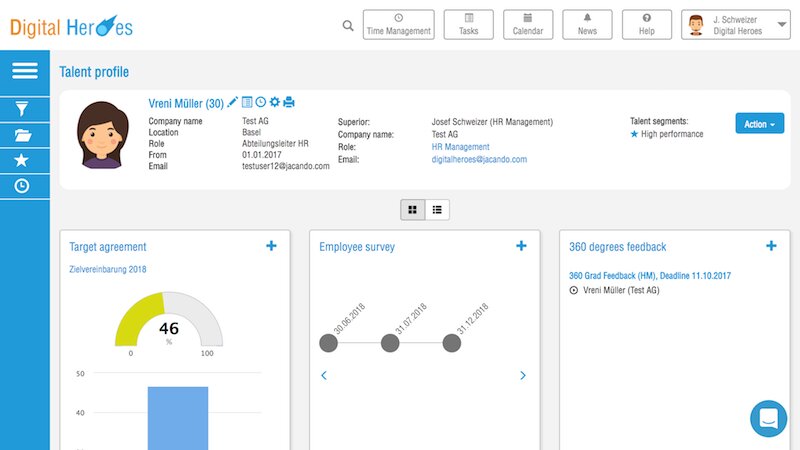
Task: Open Calendar from top navigation
Action: point(528,25)
